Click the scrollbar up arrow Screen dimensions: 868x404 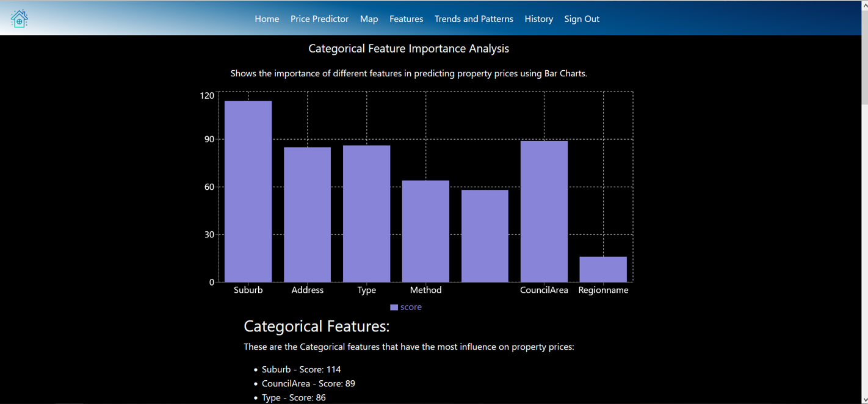(x=863, y=4)
